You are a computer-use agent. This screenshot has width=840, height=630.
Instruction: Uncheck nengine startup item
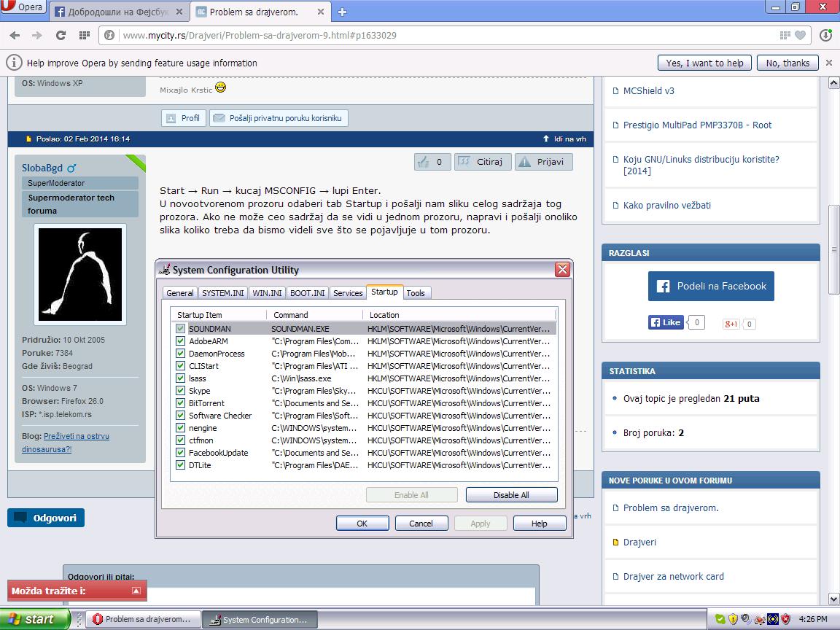[181, 428]
